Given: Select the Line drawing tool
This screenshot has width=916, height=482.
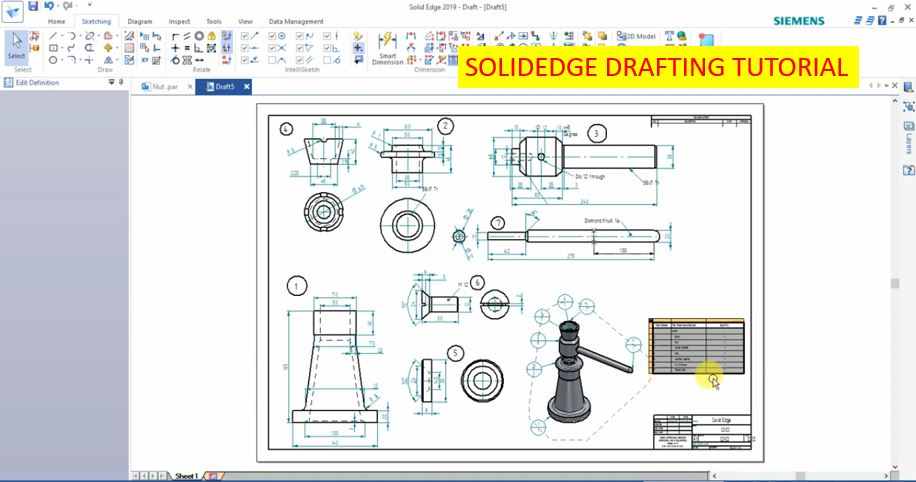Looking at the screenshot, I should [53, 36].
